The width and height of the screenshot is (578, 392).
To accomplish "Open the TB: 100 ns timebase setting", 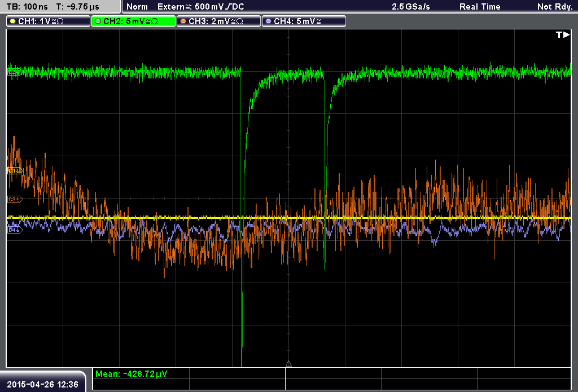I will [x=27, y=7].
